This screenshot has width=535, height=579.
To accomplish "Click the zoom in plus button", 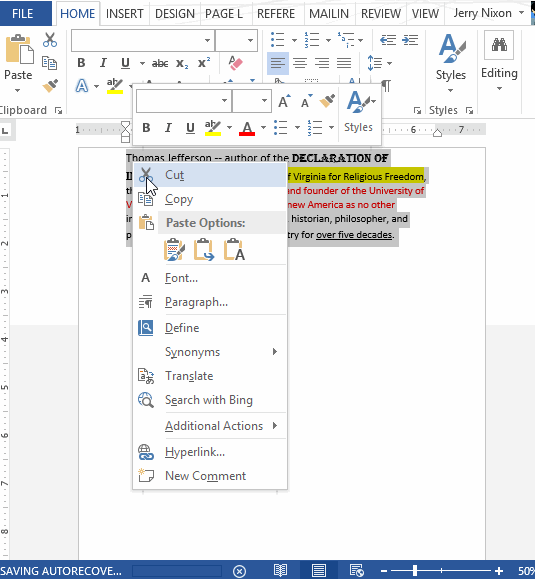I will pos(498,571).
